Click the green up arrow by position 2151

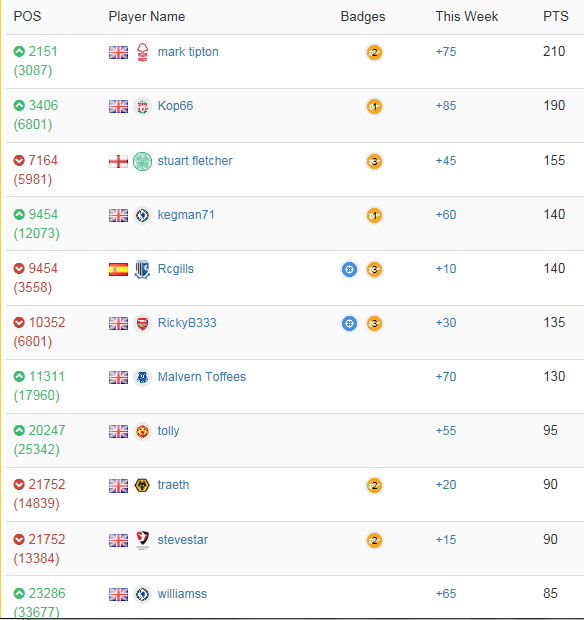pyautogui.click(x=19, y=51)
